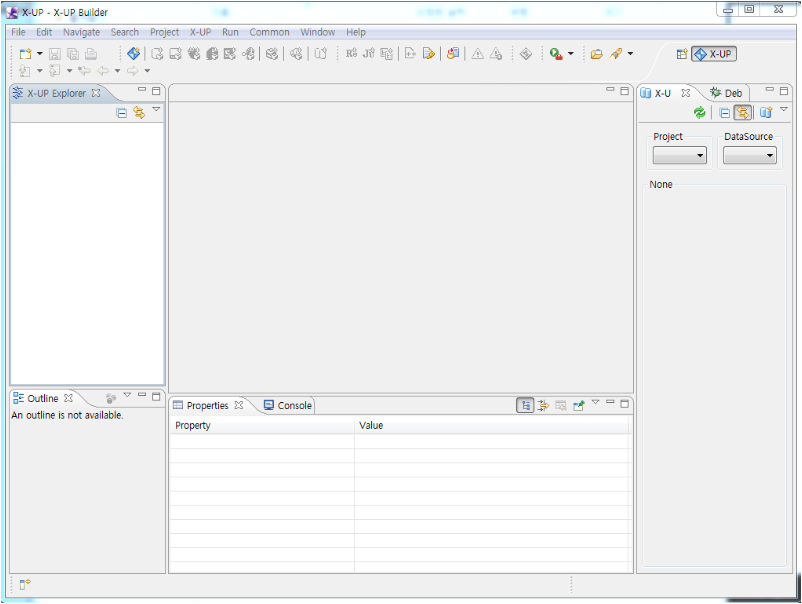Run External Tools with the green play icon
The image size is (802, 604).
pos(556,54)
